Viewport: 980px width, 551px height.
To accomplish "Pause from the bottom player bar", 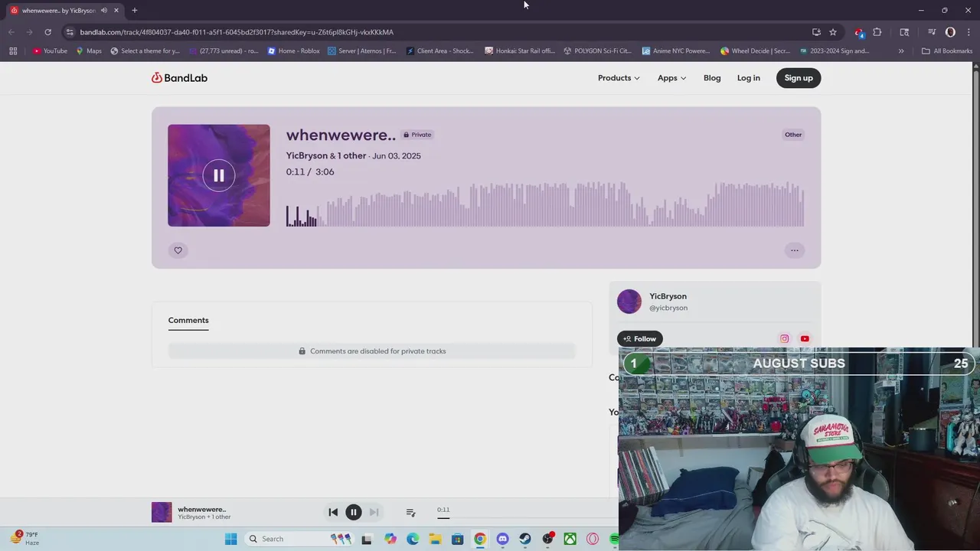I will [x=354, y=512].
